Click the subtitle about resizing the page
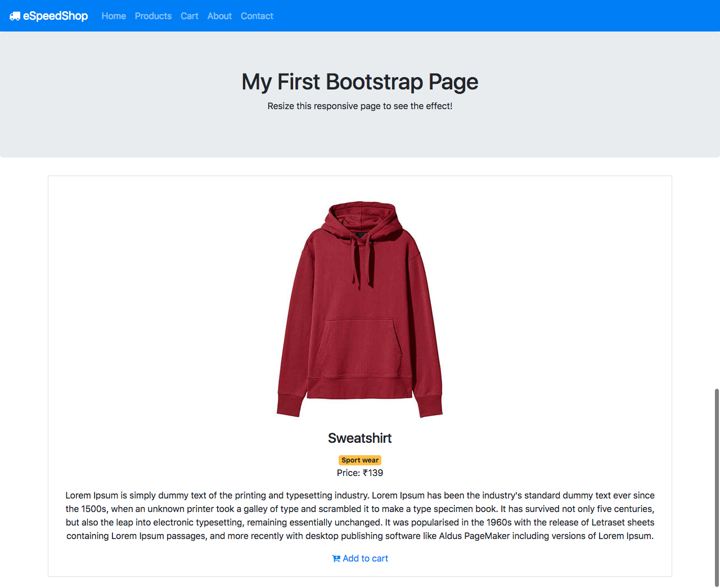Viewport: 720px width, 588px height. coord(359,106)
